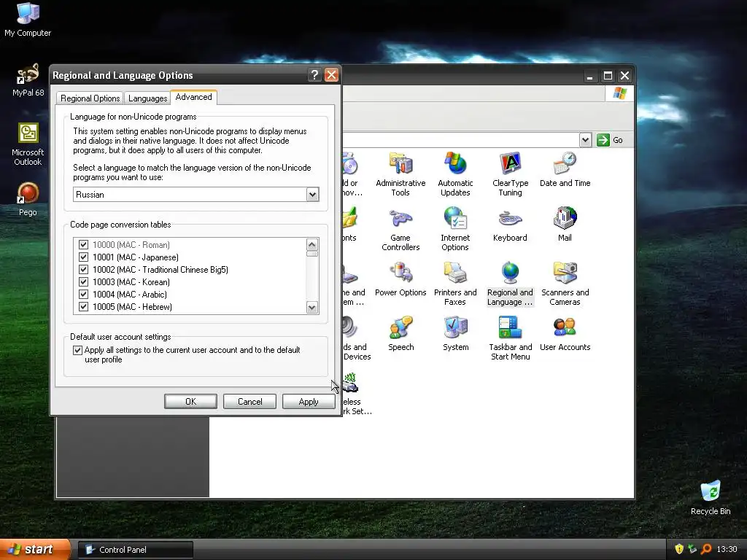Screen dimensions: 747x560
Task: Switch to Regional Options tab
Action: (90, 98)
